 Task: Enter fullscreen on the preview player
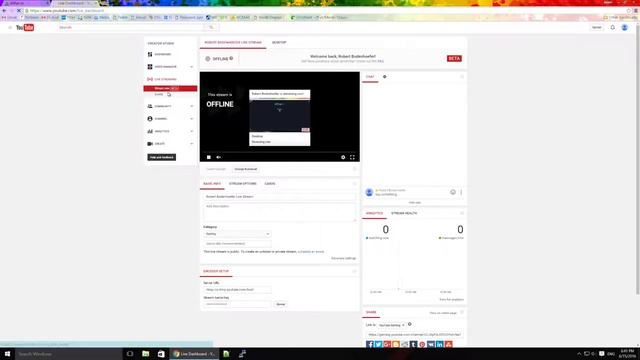[x=352, y=157]
